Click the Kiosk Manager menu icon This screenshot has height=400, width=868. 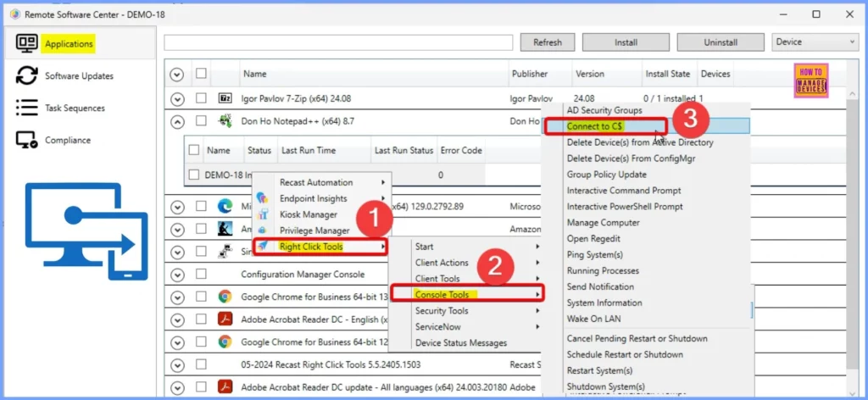pyautogui.click(x=263, y=214)
